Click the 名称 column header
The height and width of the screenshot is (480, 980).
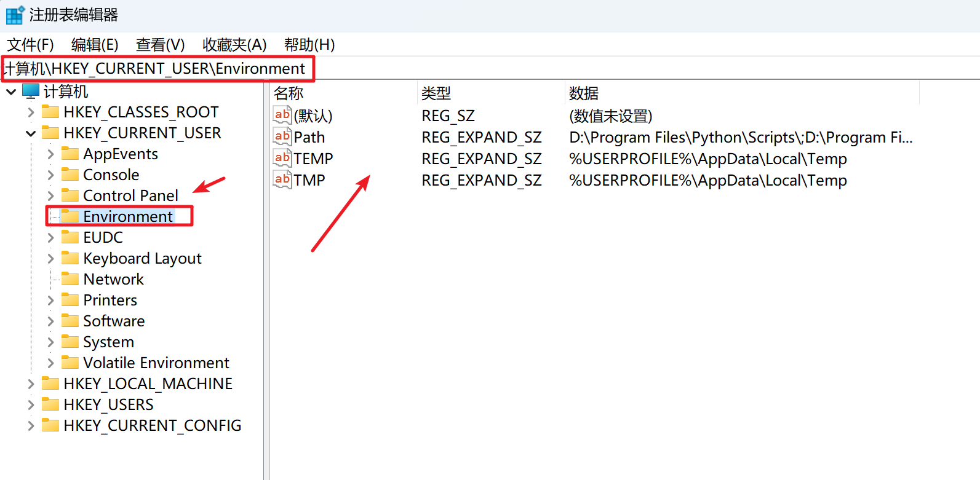point(344,93)
